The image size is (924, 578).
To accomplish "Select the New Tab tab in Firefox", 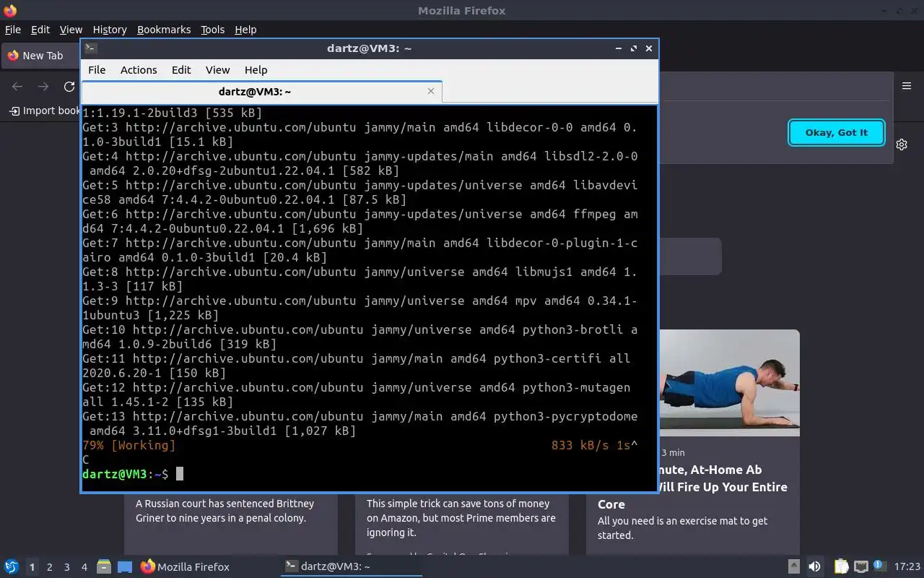I will (x=42, y=56).
